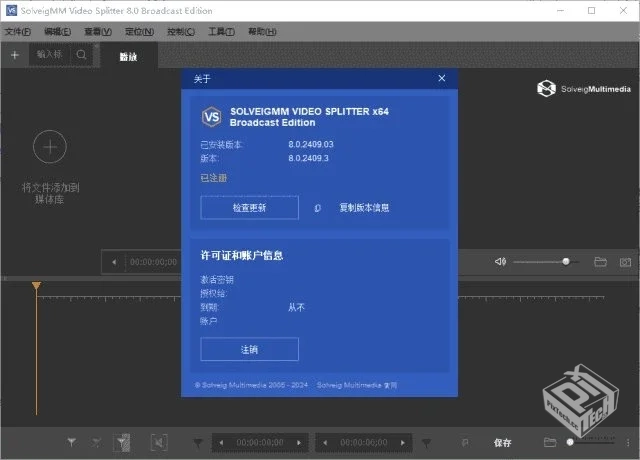Screen dimensions: 640x460
Task: Click version value 8.0.2409.3
Action: point(309,158)
